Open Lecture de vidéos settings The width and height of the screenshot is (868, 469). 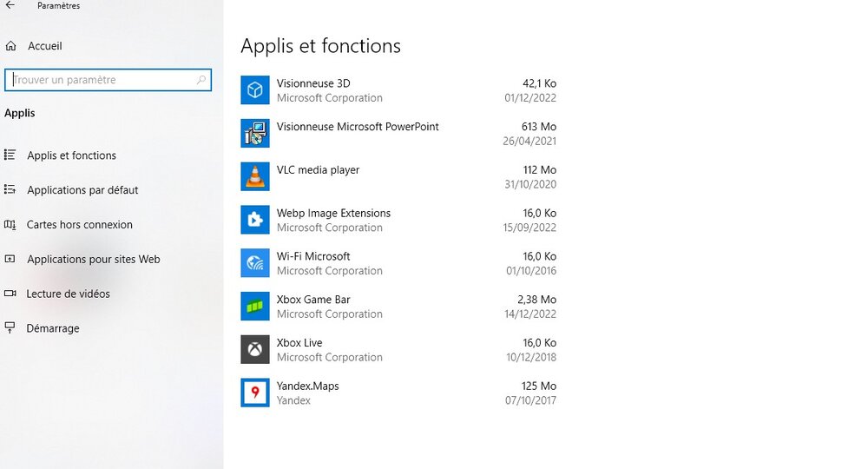pos(69,294)
